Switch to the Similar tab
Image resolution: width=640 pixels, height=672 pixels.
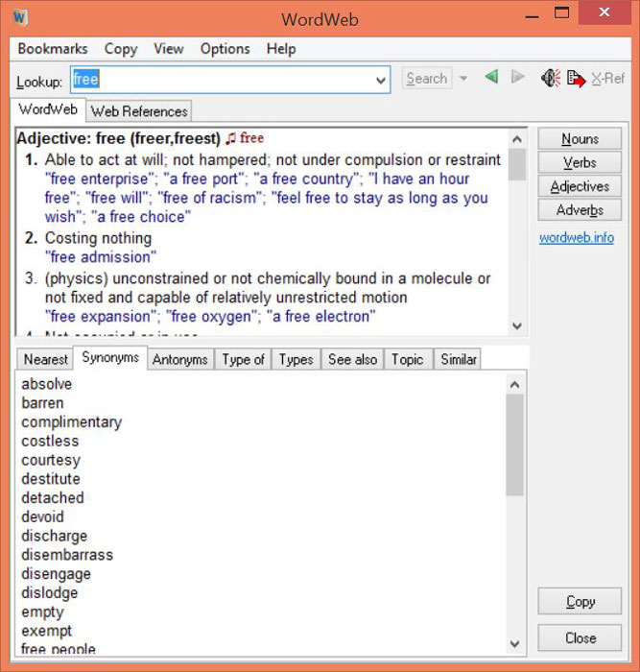click(459, 359)
